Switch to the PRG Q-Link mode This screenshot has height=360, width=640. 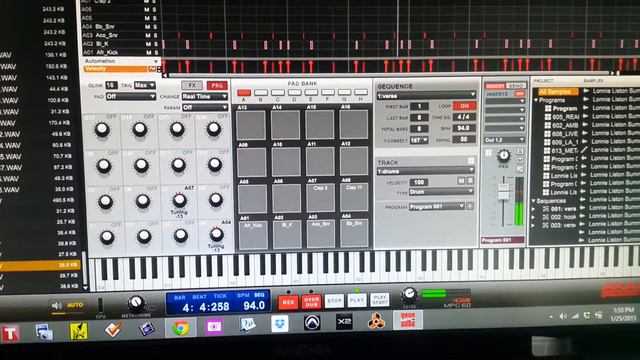[217, 85]
